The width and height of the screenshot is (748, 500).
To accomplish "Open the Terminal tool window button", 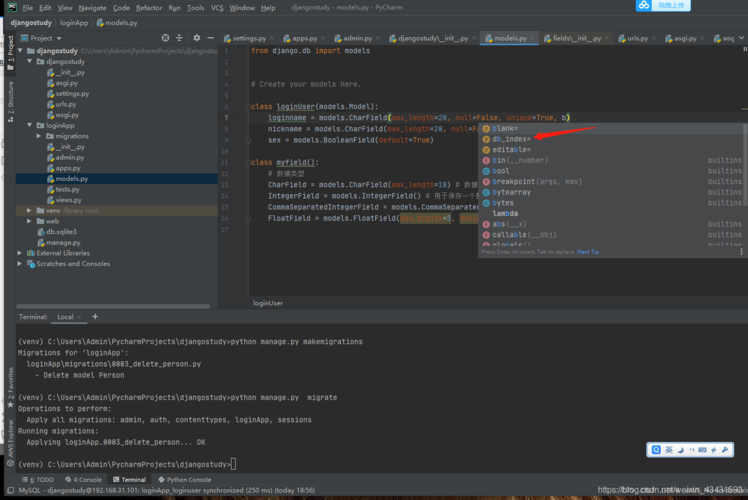I will coord(129,479).
